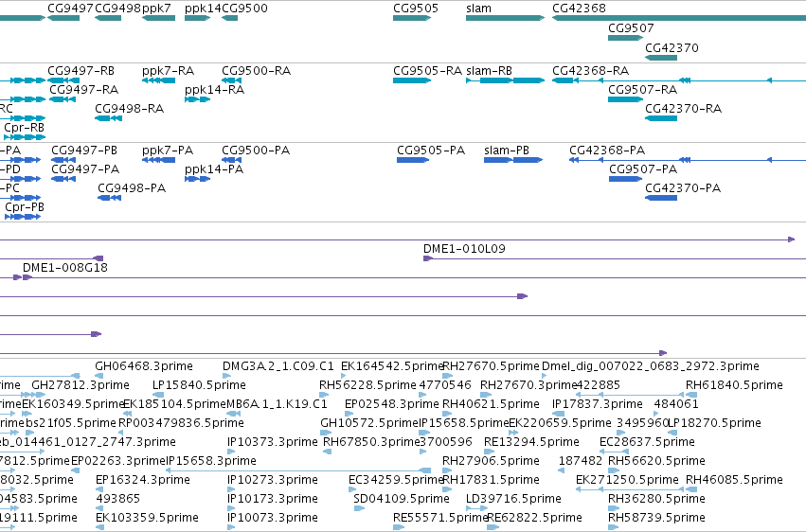This screenshot has width=806, height=532.
Task: Select the CG42370-PA protein bar
Action: click(x=661, y=198)
